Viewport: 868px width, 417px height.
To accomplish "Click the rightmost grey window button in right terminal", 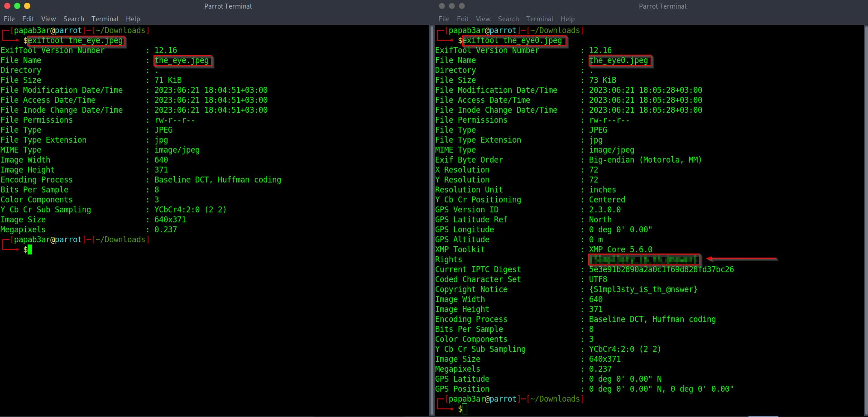I will click(462, 6).
